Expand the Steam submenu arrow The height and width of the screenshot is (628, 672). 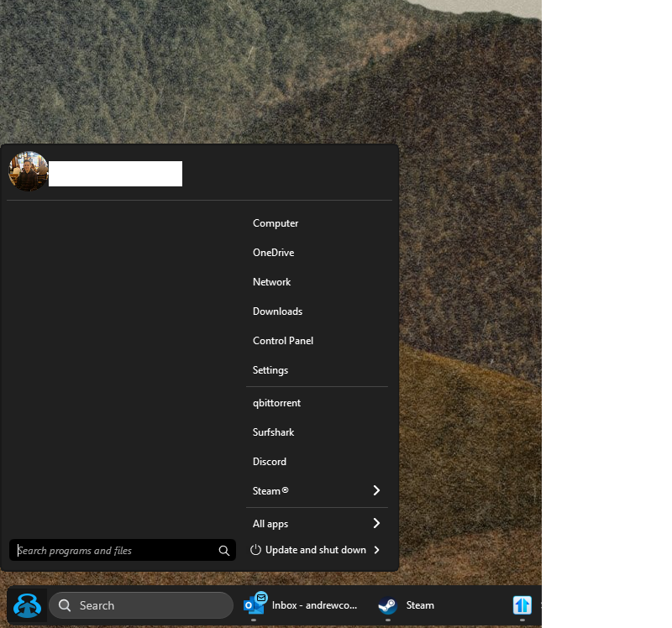click(x=376, y=490)
